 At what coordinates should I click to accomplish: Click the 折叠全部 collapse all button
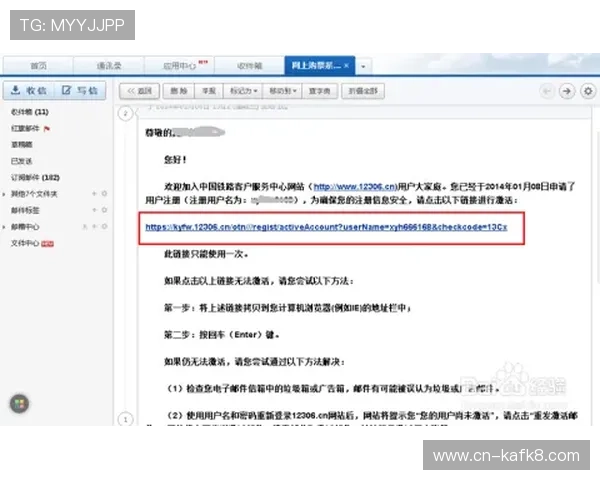coord(363,91)
